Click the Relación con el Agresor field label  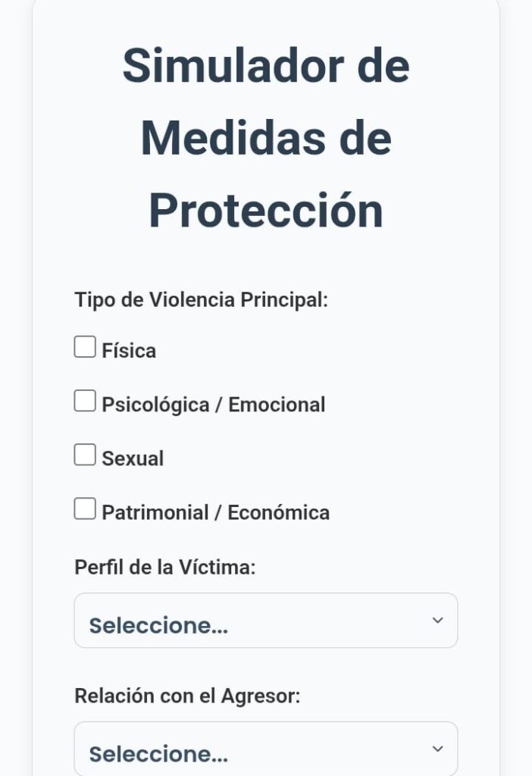187,696
